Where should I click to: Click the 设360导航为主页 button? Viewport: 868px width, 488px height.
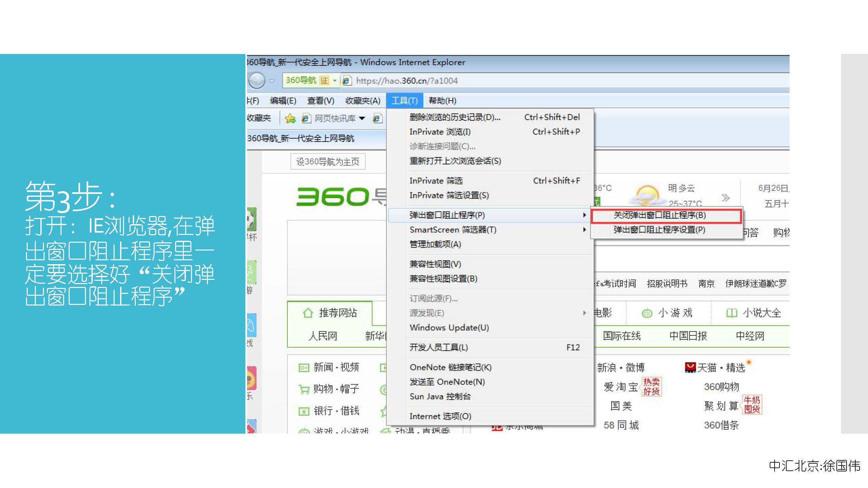[x=327, y=162]
